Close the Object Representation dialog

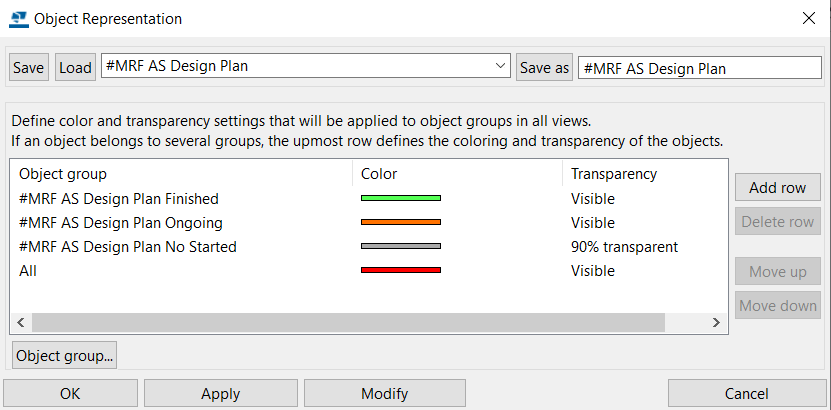point(809,19)
